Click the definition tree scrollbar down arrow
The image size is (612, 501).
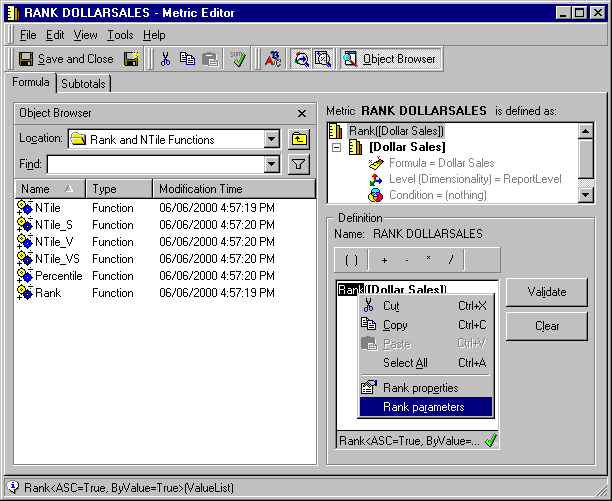585,195
